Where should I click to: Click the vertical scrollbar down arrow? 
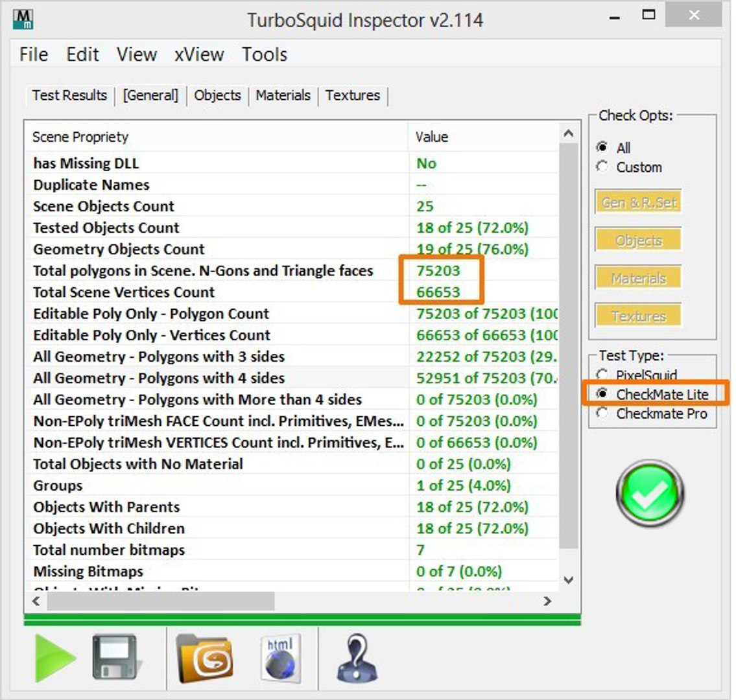569,580
